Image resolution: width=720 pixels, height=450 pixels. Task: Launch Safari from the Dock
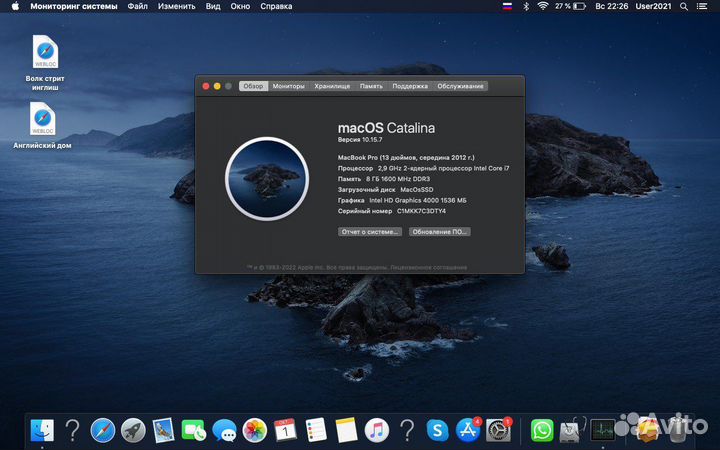[x=102, y=431]
